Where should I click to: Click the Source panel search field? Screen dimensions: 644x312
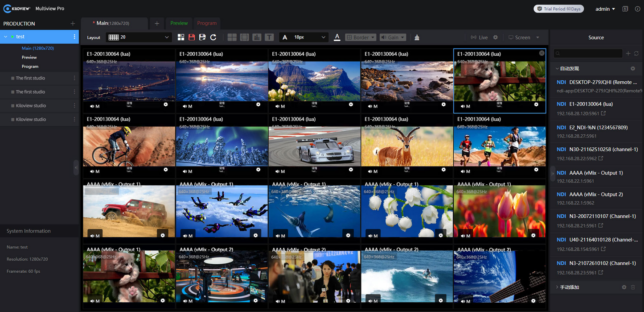588,53
